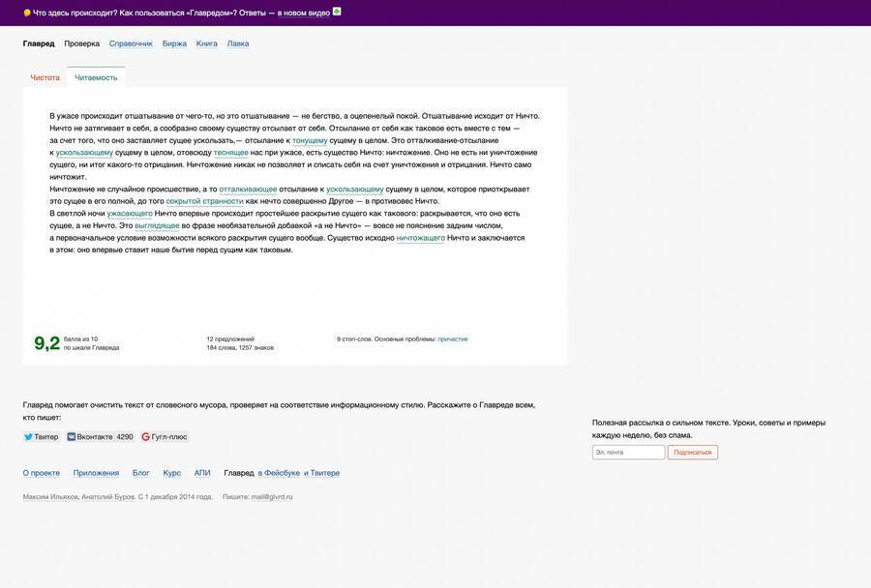Switch to the Чистота tab

45,77
